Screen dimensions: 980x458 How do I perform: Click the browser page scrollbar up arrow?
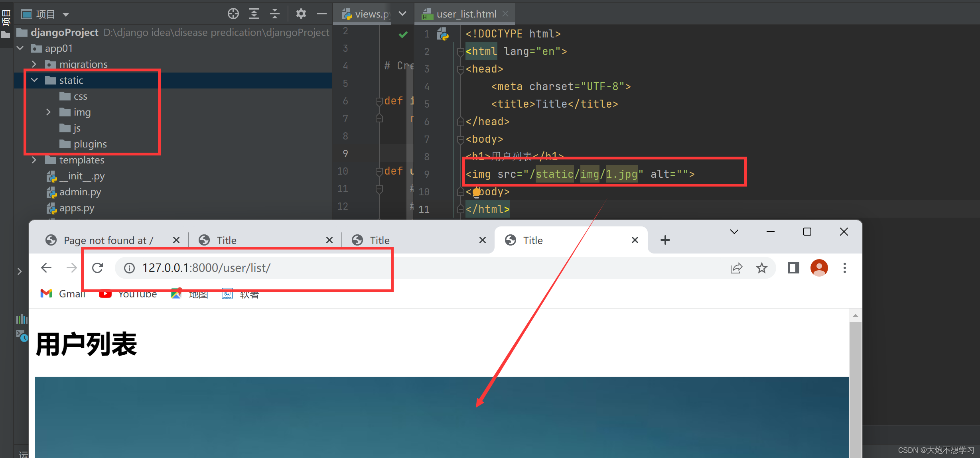click(x=855, y=316)
